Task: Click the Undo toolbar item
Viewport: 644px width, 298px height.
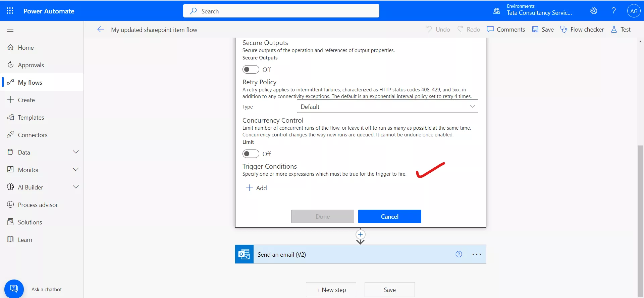Action: point(438,30)
